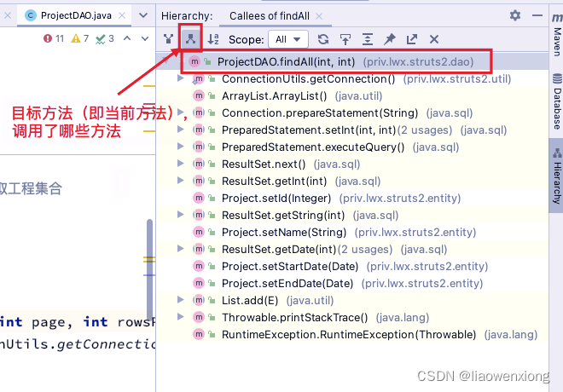Click the editor vertical scrollbar thumb
This screenshot has height=392, width=563.
(x=150, y=269)
